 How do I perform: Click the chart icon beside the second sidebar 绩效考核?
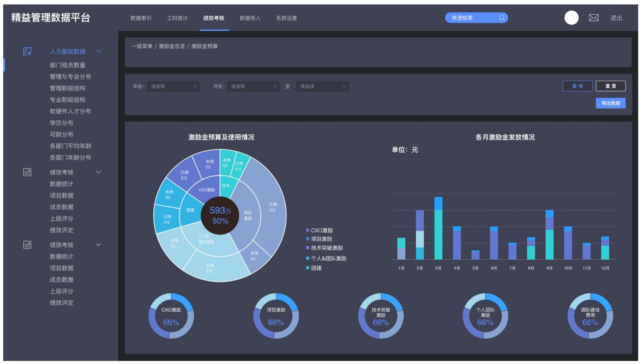pos(27,245)
